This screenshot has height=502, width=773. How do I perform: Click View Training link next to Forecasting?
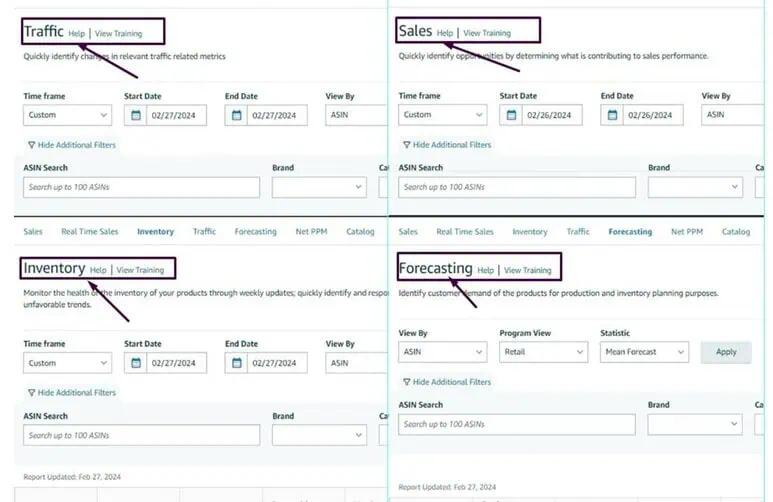[x=527, y=270]
